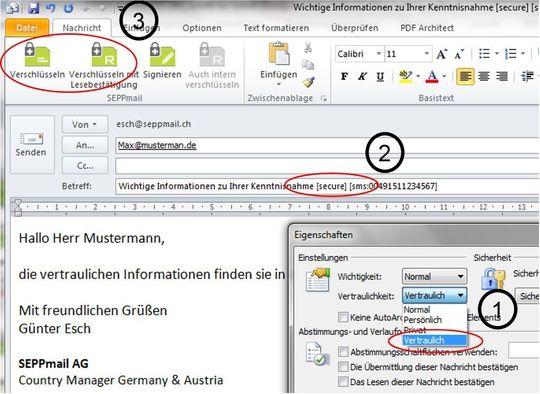Screen dimensions: 540x394
Task: Enable Das Lesen dieser Nachricht bestätigen
Action: pos(343,382)
